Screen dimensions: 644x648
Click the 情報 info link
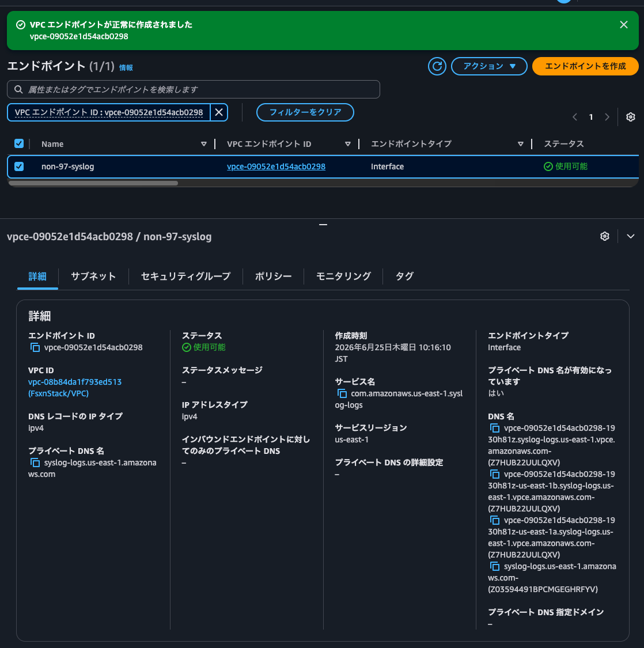click(126, 68)
